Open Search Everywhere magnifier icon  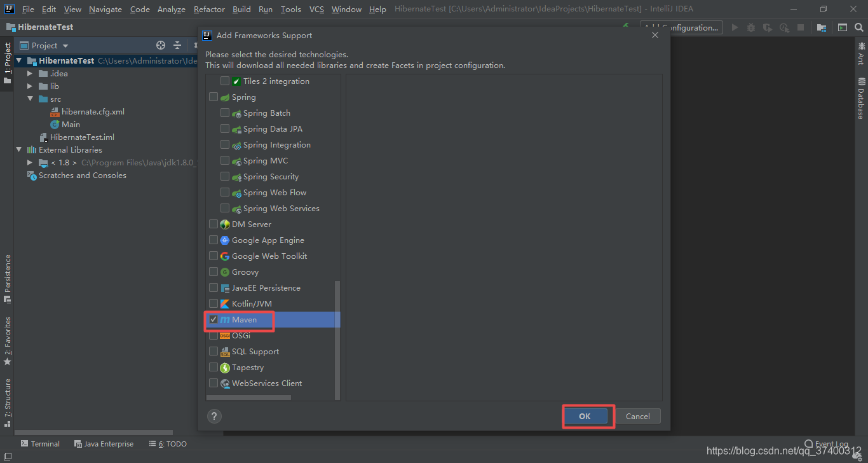(858, 27)
